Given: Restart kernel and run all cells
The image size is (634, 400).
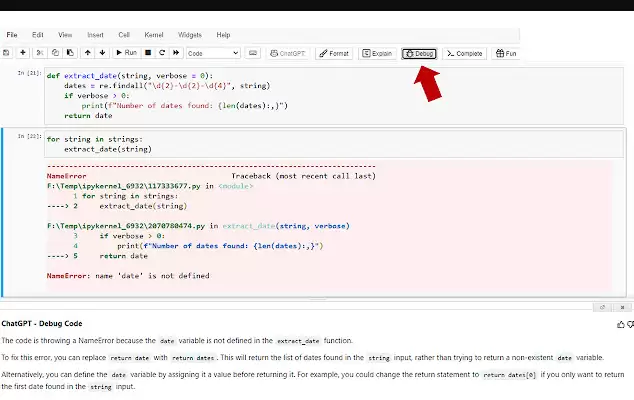Looking at the screenshot, I should pos(176,53).
